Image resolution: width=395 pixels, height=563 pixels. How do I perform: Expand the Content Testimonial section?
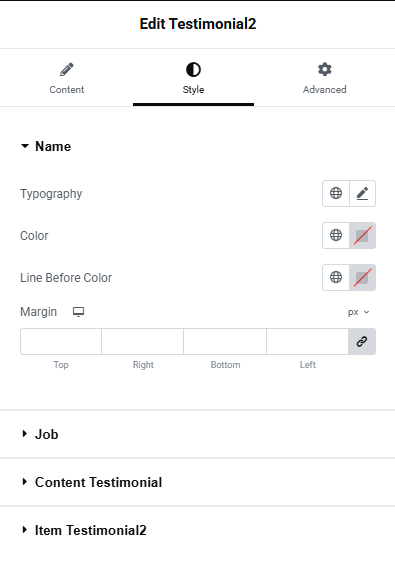coord(92,482)
